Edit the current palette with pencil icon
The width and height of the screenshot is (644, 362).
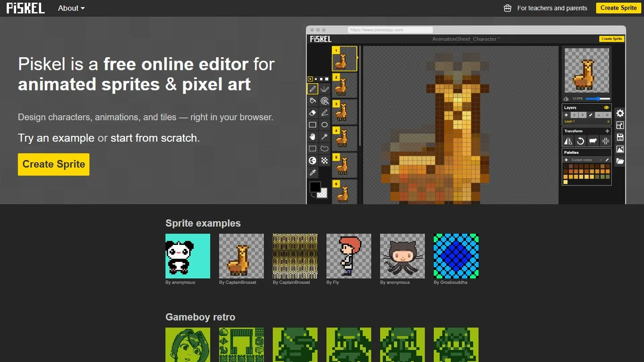(607, 160)
